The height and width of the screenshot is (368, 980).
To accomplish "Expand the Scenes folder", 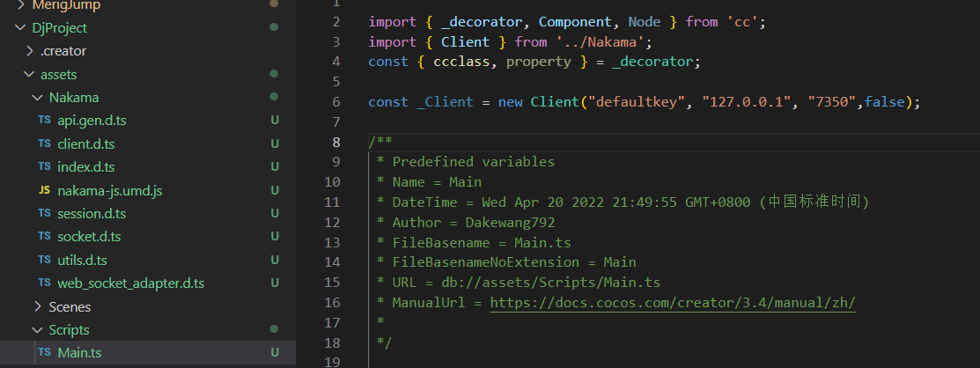I will click(38, 306).
